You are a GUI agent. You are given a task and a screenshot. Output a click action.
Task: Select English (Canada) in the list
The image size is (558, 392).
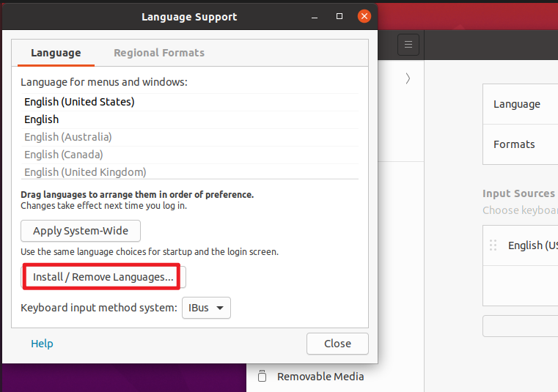pyautogui.click(x=190, y=155)
